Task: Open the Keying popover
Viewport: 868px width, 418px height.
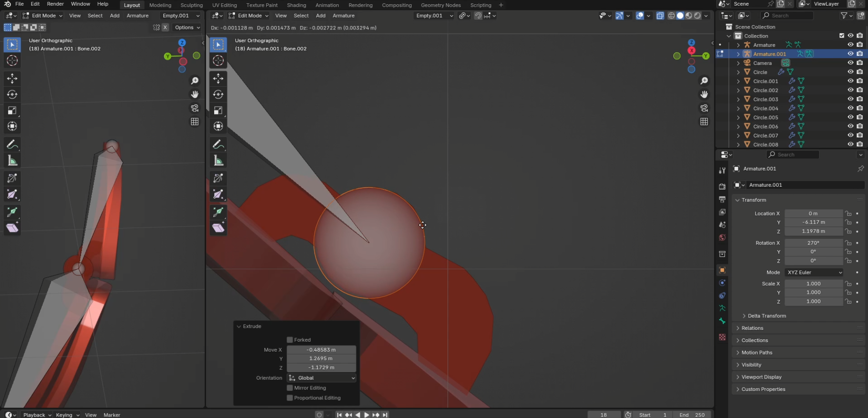Action: coord(67,415)
